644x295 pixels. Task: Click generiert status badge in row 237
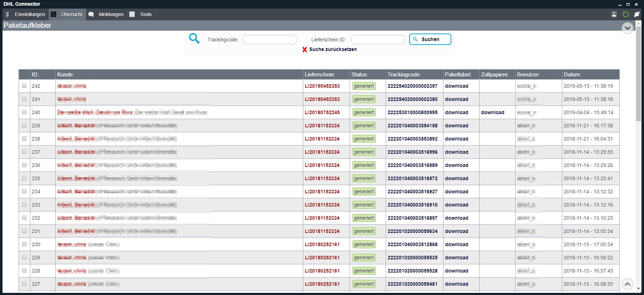[x=364, y=152]
